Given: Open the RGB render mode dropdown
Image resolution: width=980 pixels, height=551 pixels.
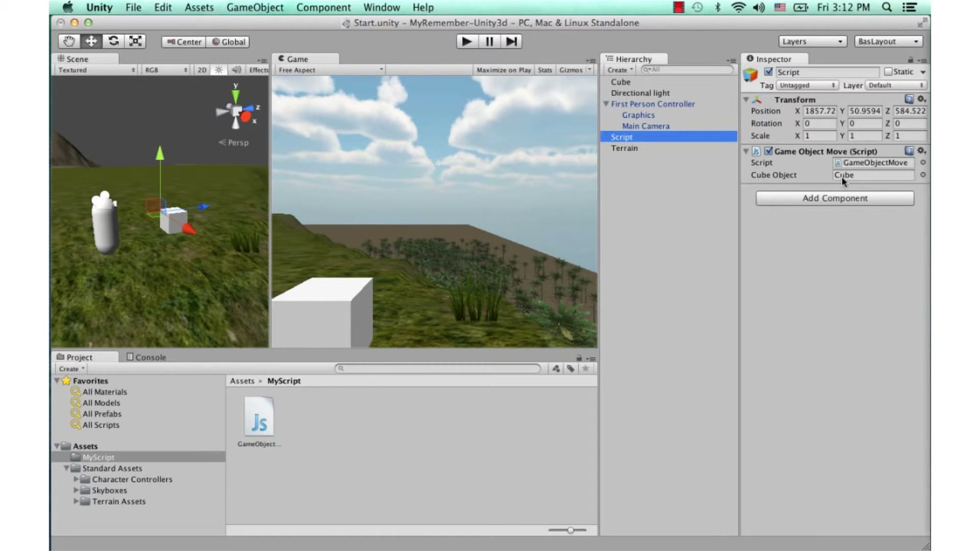Looking at the screenshot, I should (x=166, y=70).
